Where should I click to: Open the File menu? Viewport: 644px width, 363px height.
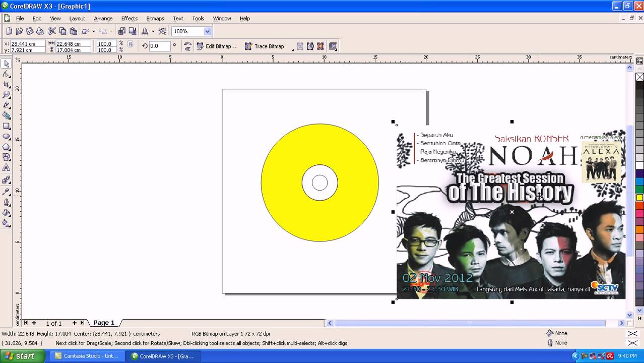(20, 19)
